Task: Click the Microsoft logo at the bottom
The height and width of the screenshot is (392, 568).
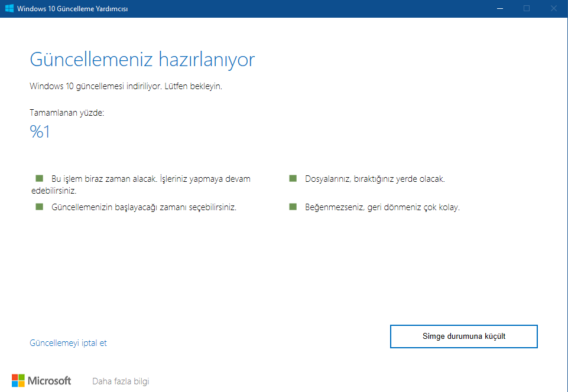Action: pyautogui.click(x=41, y=381)
